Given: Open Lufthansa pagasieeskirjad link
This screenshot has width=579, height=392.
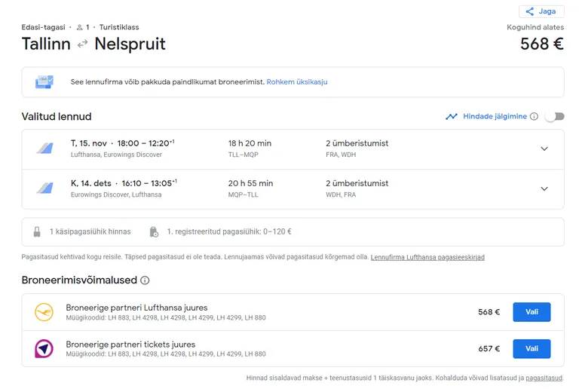Looking at the screenshot, I should pos(427,257).
